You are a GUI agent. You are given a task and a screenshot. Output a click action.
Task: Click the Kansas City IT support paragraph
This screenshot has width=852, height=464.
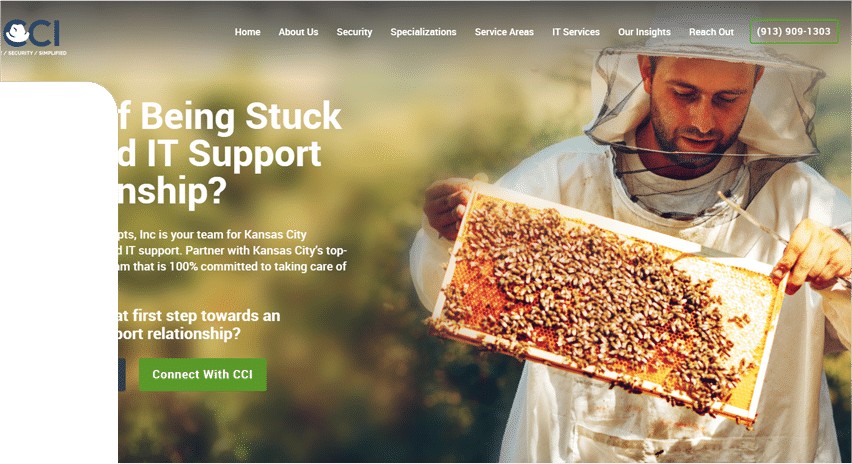click(x=233, y=250)
